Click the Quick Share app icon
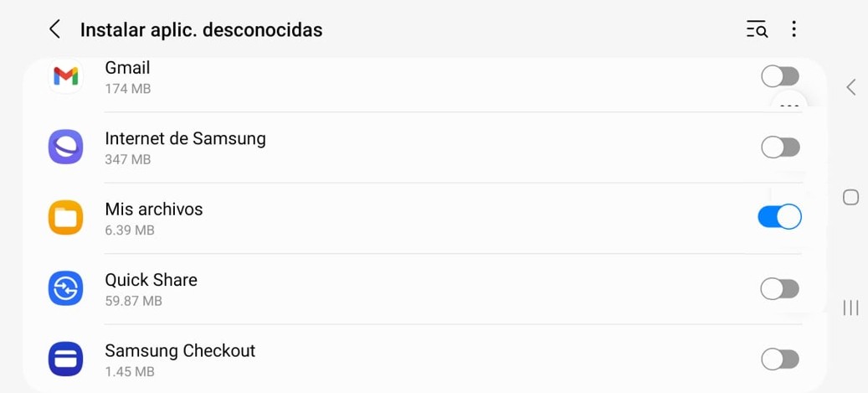Image resolution: width=868 pixels, height=393 pixels. [x=65, y=288]
